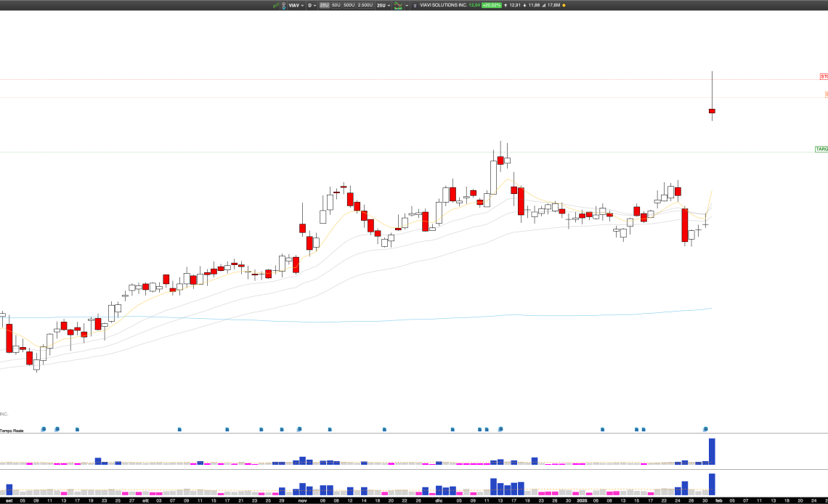
Task: Click the light bulb icon beside VIAV
Action: click(283, 5)
